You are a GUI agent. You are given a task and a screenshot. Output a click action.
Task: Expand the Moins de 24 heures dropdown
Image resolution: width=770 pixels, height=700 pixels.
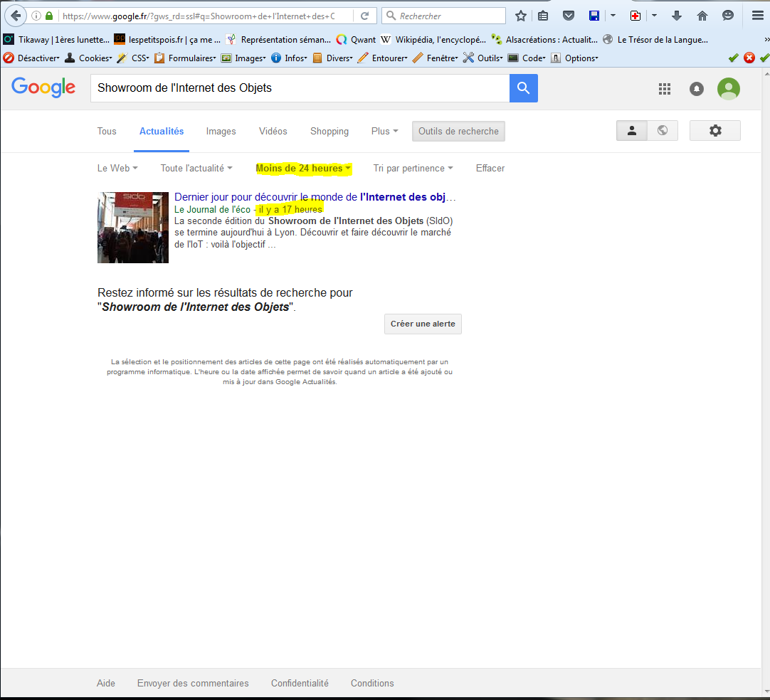(x=304, y=169)
